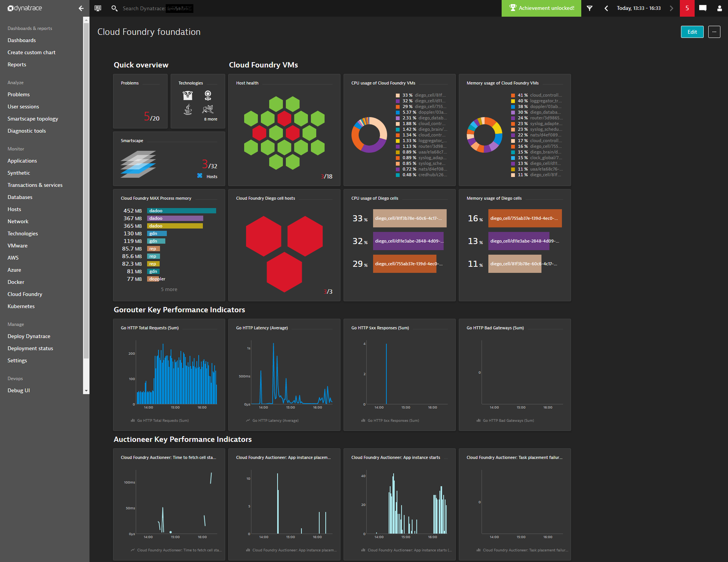Click the 77 MB doppler process row

tap(169, 279)
